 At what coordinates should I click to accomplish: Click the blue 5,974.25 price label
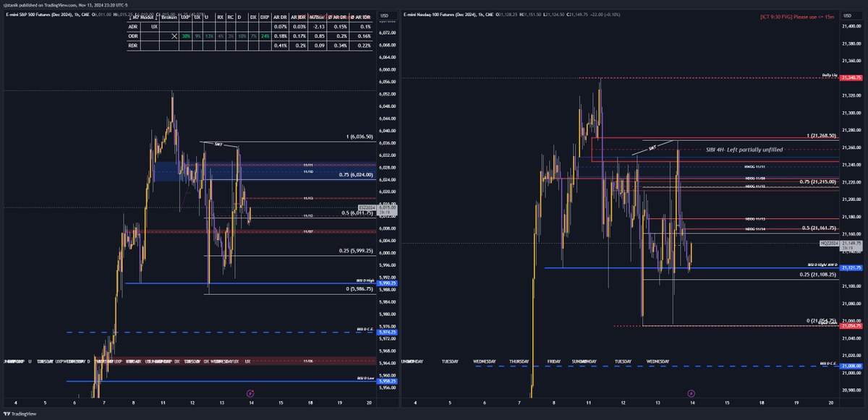(387, 333)
